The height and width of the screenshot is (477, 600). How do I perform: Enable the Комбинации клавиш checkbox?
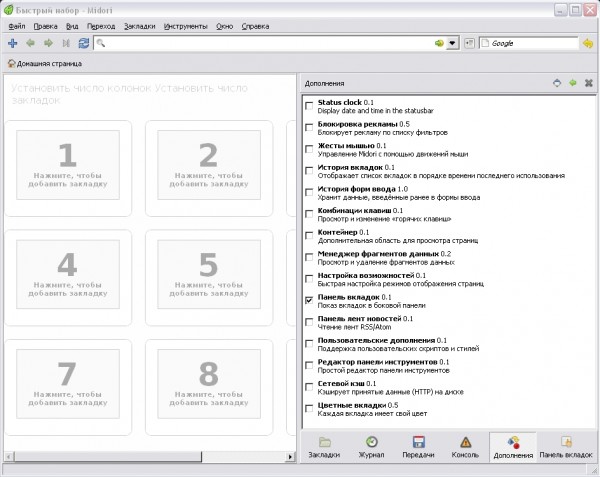click(x=309, y=214)
